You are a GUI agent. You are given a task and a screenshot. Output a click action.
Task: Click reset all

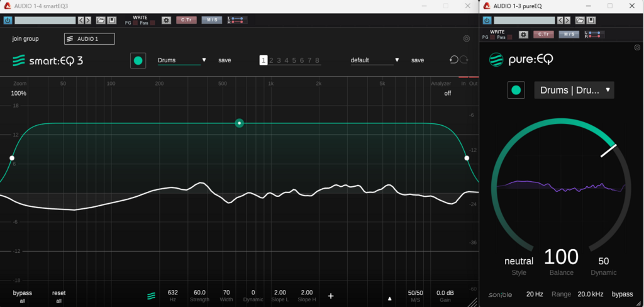[58, 296]
